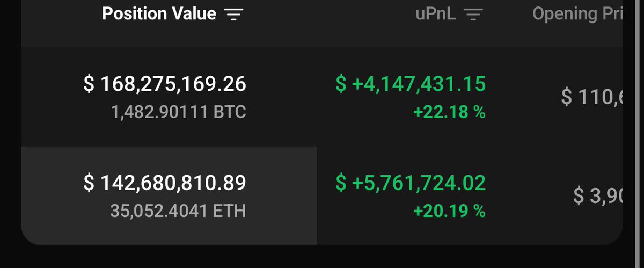Screen dimensions: 644x268
Task: Click ETH position value $142,680,810.89
Action: [165, 183]
